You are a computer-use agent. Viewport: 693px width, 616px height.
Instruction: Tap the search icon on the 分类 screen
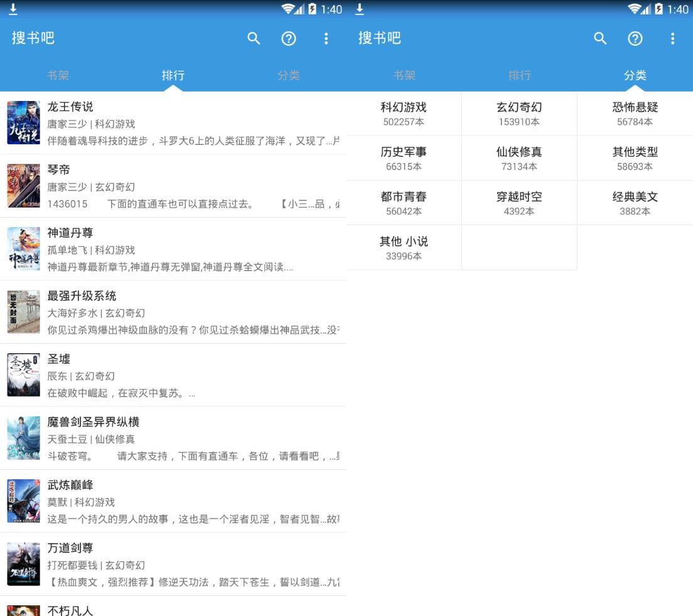point(600,38)
